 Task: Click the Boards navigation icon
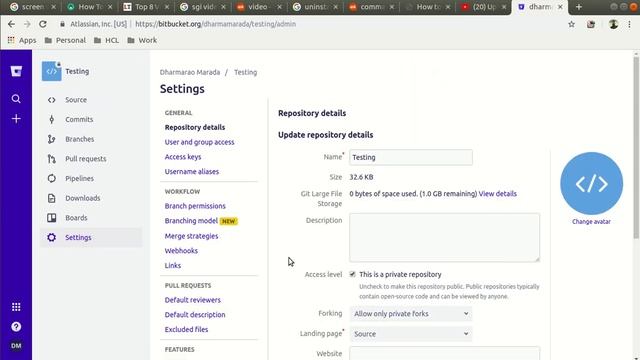[x=51, y=218]
